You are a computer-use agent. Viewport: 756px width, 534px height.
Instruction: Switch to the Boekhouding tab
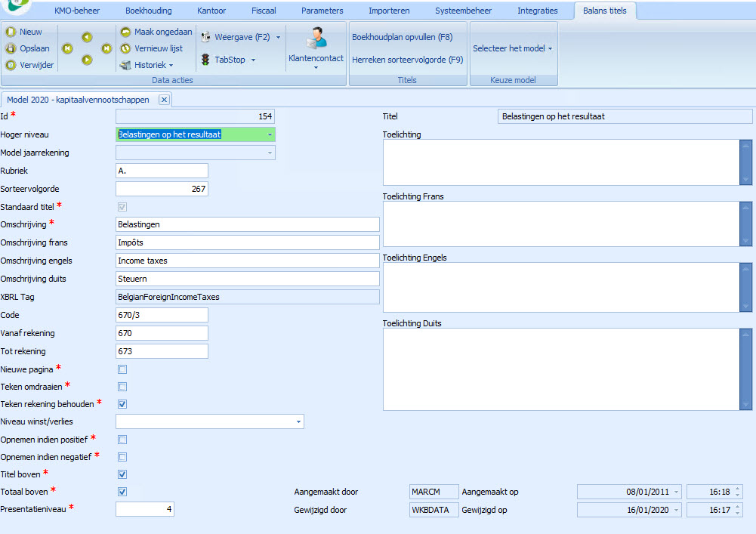148,11
